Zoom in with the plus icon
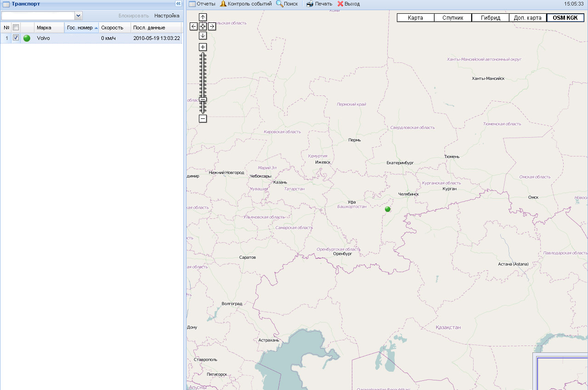The image size is (588, 390). pos(203,47)
